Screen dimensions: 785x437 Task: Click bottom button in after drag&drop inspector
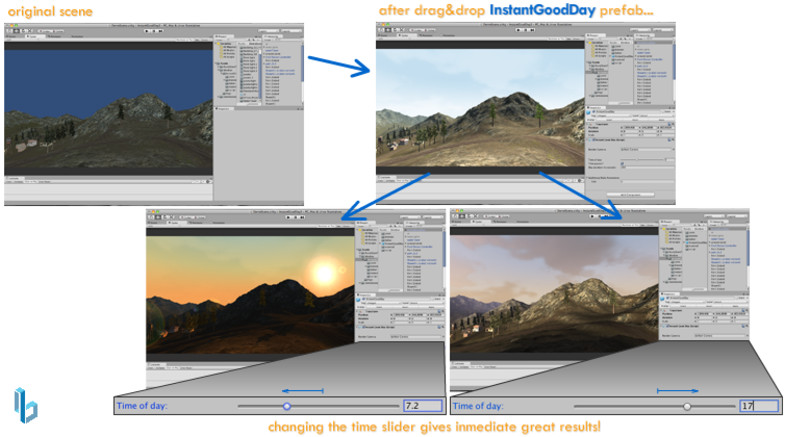pos(630,195)
